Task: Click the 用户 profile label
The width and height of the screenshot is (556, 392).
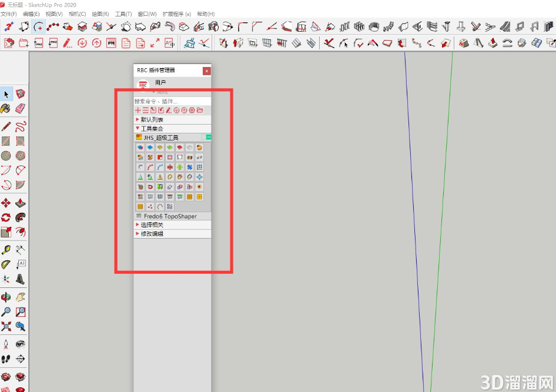Action: pyautogui.click(x=160, y=82)
